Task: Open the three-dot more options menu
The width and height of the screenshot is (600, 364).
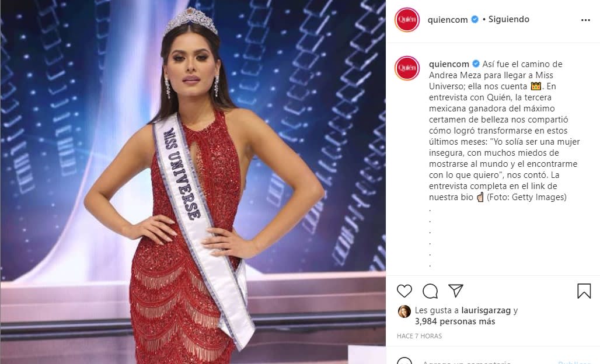Action: [585, 20]
